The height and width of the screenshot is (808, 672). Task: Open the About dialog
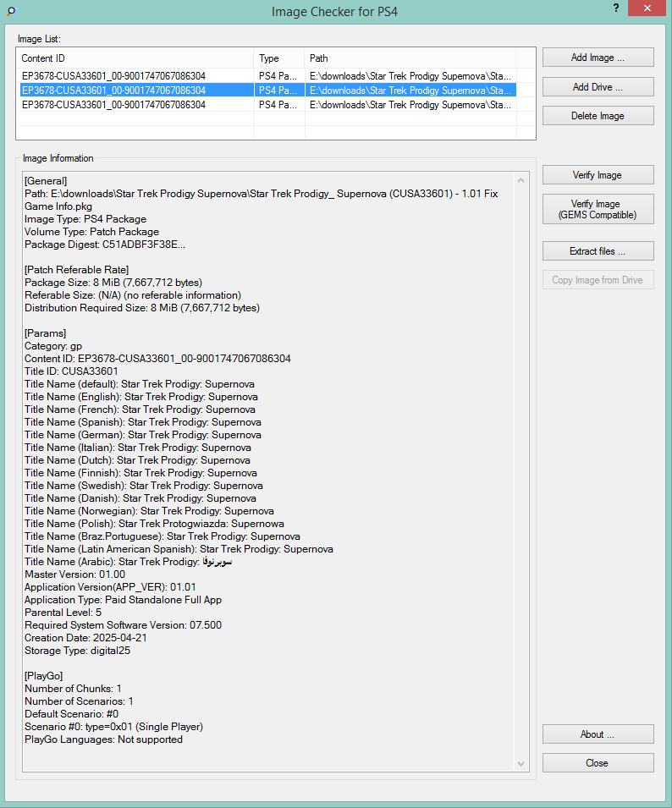598,734
